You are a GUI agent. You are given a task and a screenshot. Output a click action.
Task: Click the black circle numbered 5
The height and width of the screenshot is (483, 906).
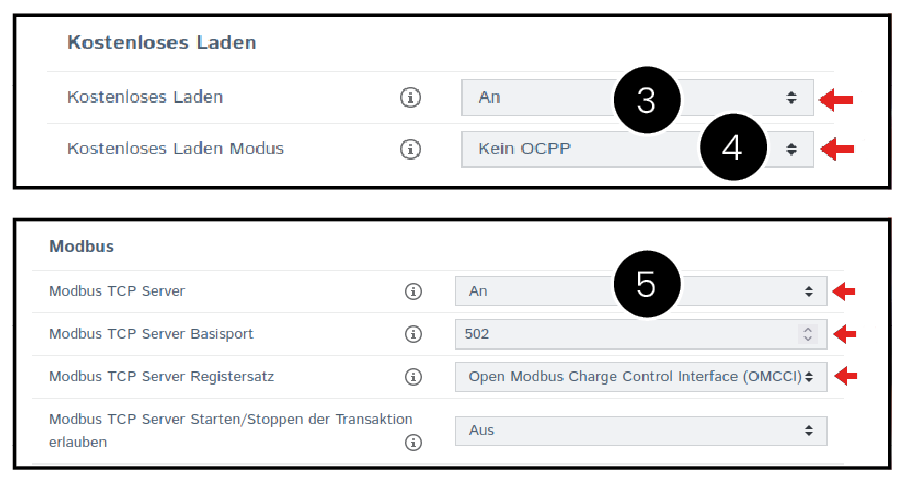coord(645,283)
